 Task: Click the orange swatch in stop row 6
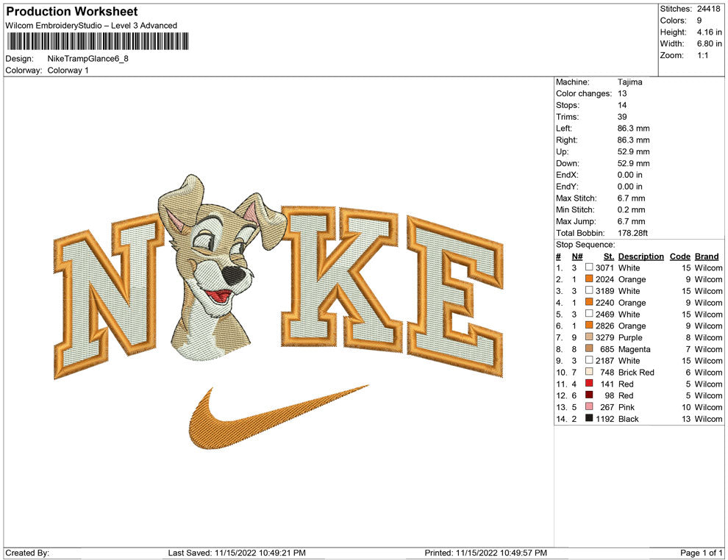point(589,326)
